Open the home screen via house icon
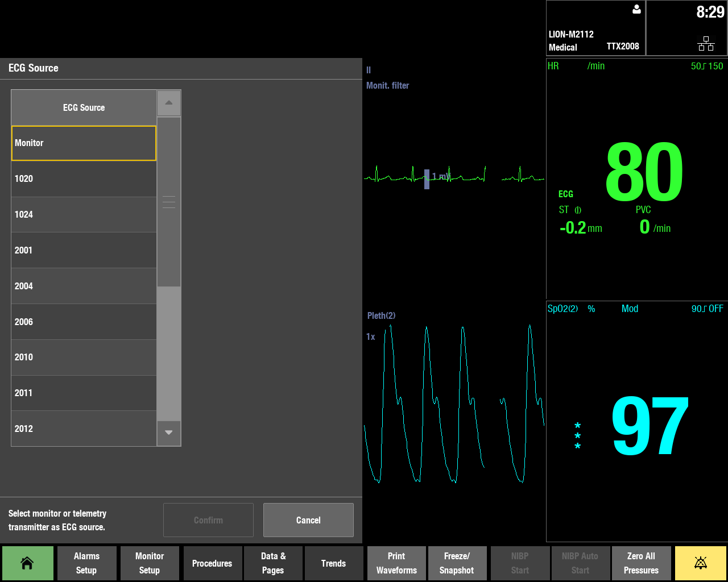The width and height of the screenshot is (728, 582). click(x=27, y=563)
